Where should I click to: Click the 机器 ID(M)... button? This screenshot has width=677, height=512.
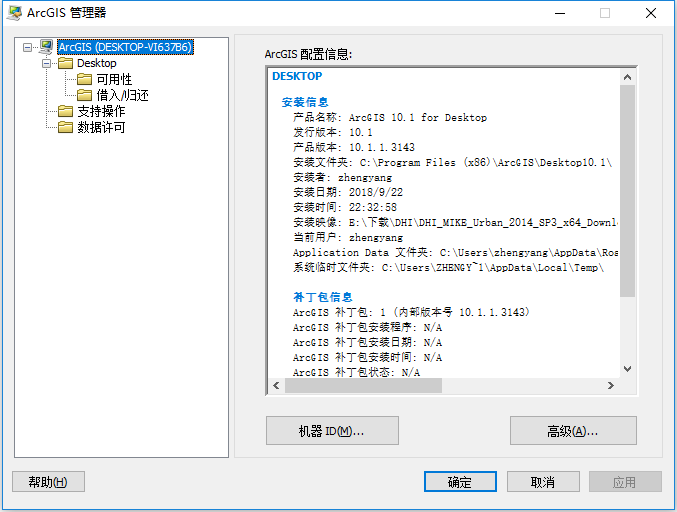click(x=332, y=430)
